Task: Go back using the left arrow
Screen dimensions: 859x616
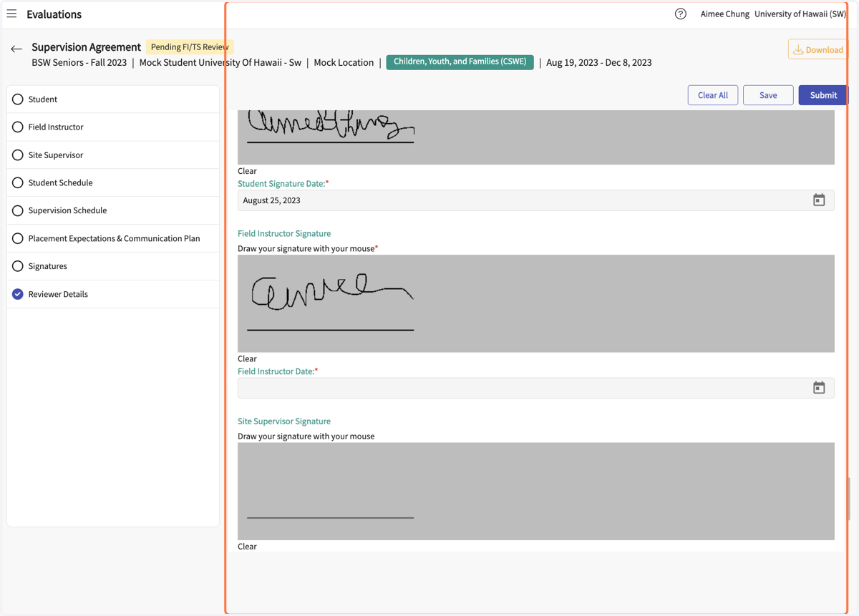Action: click(16, 49)
